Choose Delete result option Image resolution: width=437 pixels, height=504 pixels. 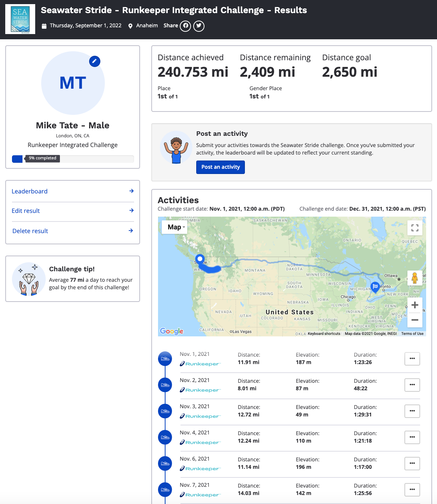(73, 231)
